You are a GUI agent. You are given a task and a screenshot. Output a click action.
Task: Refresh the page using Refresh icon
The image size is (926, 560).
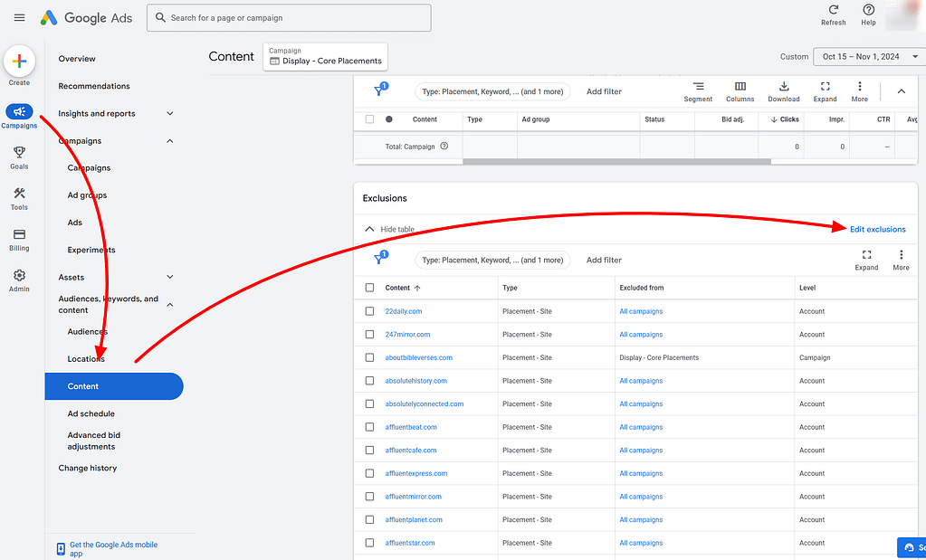click(x=833, y=10)
